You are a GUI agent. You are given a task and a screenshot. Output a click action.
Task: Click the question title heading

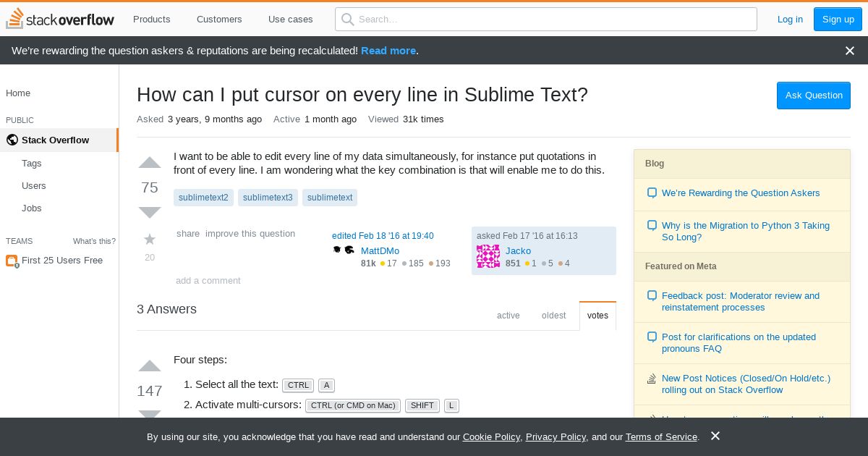point(362,95)
